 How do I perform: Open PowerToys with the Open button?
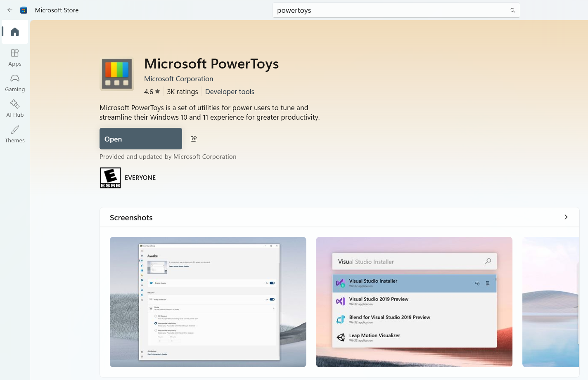pos(140,139)
